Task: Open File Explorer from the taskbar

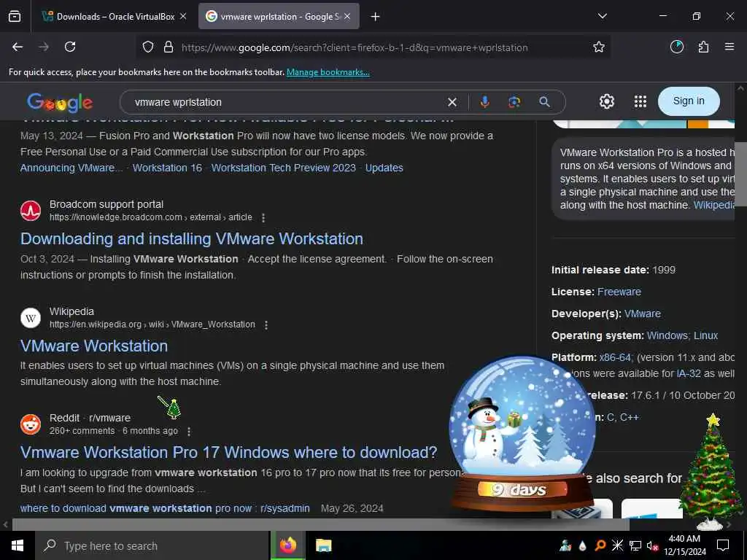Action: (x=323, y=545)
